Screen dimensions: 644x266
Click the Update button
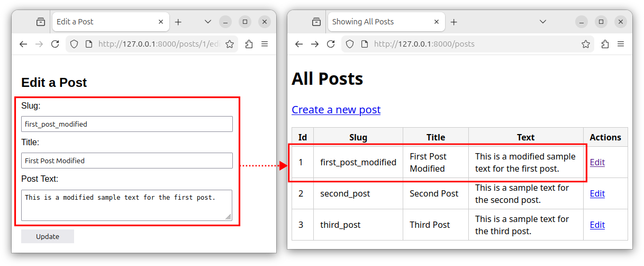pos(48,236)
